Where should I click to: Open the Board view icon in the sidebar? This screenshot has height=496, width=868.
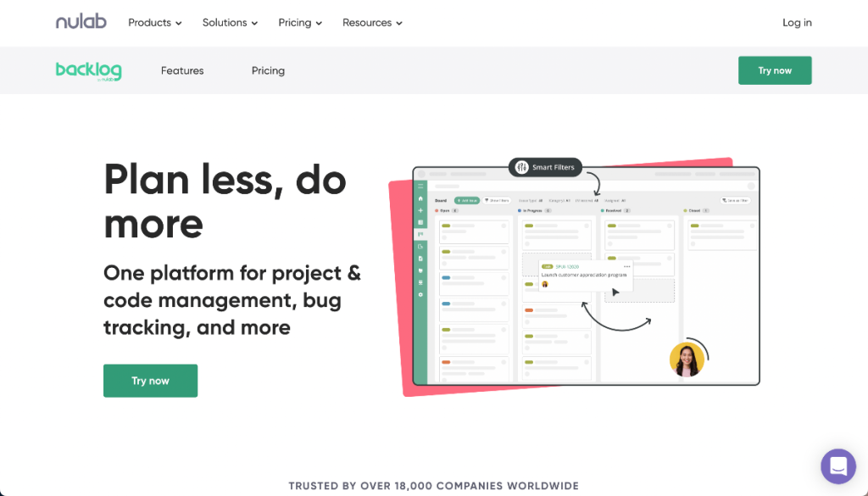pos(420,234)
